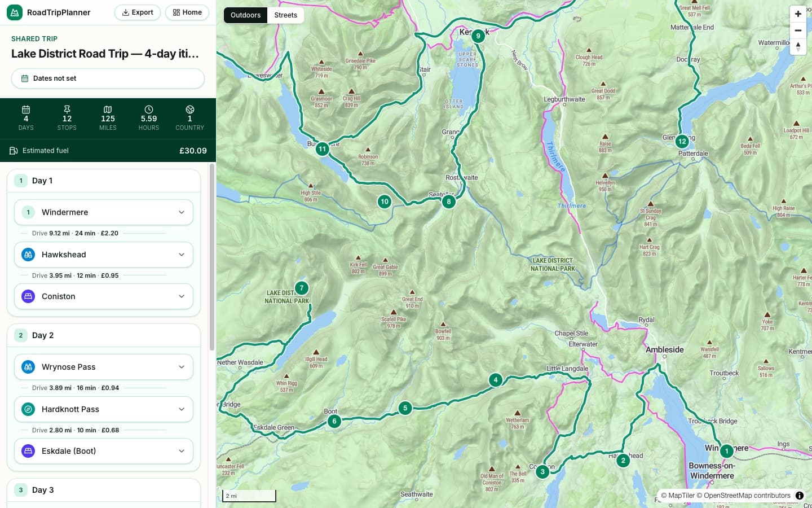Click the Drive 3.95 mi leg info

pyautogui.click(x=75, y=275)
